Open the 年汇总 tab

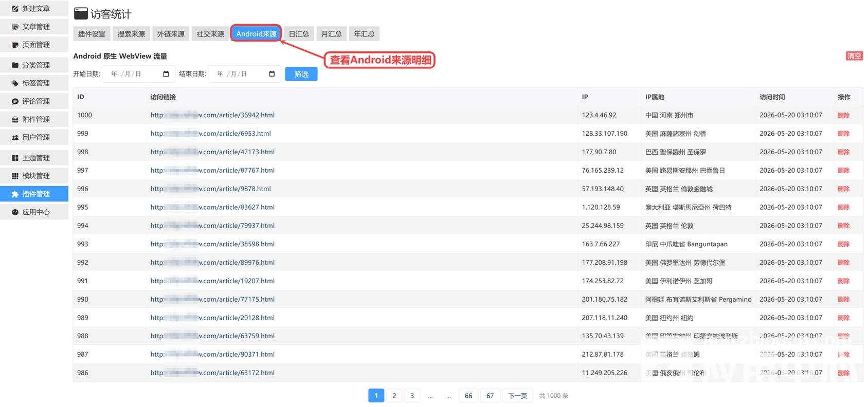click(364, 34)
